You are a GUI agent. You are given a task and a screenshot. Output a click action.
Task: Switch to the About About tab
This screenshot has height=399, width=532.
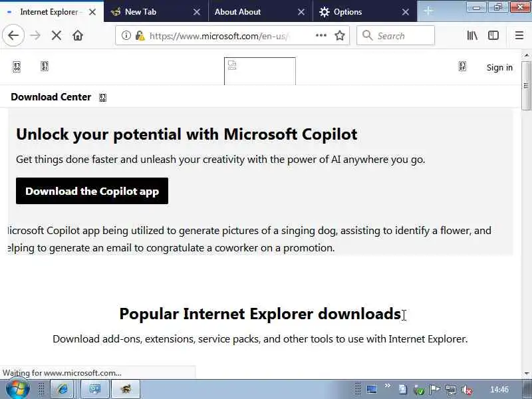click(237, 12)
